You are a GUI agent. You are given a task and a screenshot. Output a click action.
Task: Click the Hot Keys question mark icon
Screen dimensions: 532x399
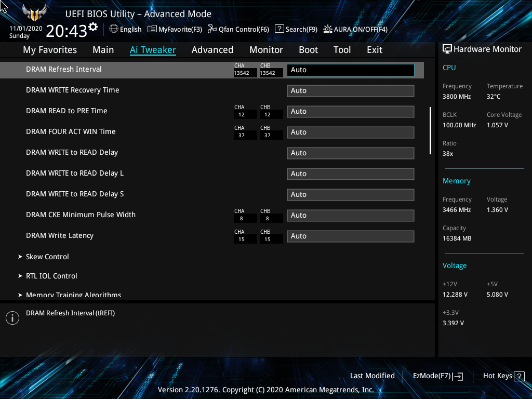[x=519, y=376]
